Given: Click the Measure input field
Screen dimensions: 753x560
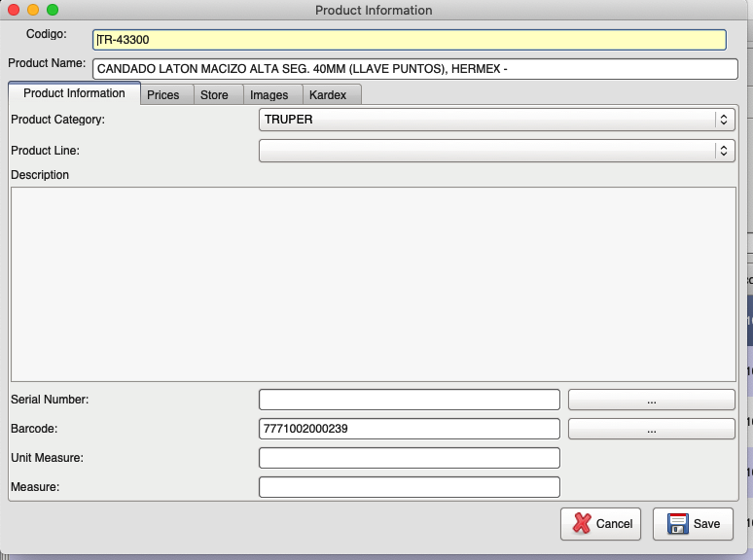Looking at the screenshot, I should coord(409,487).
